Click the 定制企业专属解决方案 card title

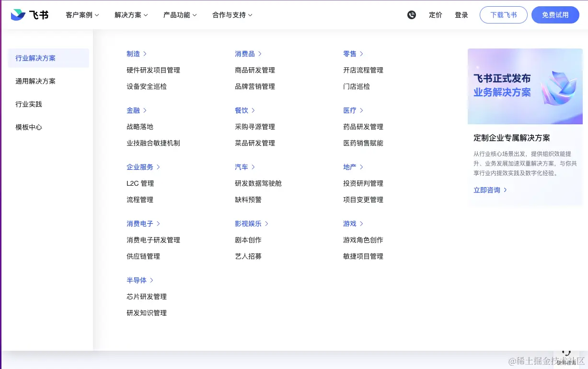tap(512, 138)
